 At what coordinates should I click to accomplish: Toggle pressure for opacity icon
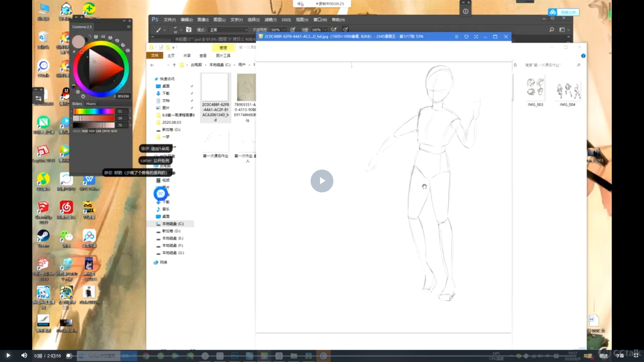point(293,30)
